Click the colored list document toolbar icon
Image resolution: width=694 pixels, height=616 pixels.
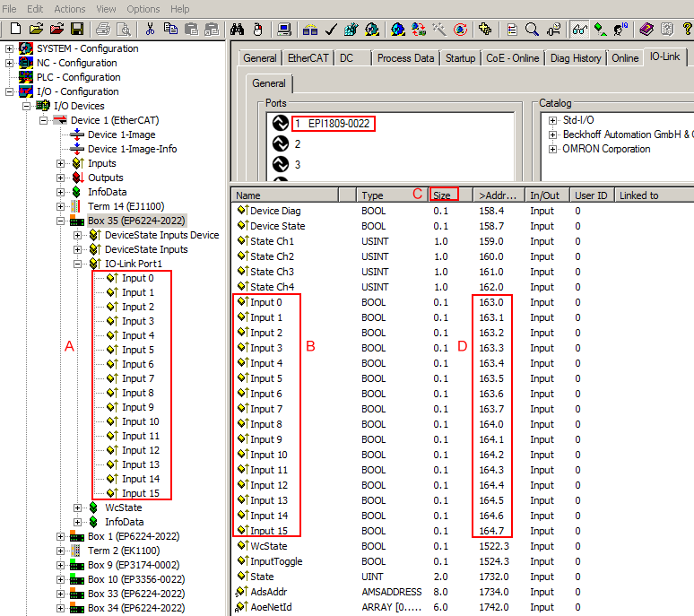tap(512, 30)
